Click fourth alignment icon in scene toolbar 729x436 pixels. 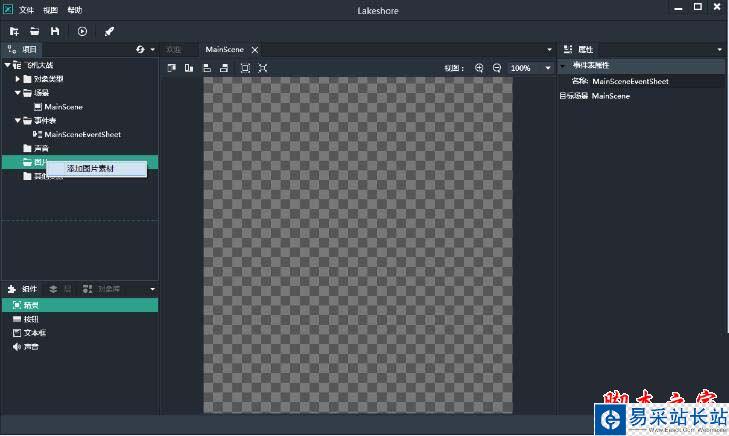[224, 68]
